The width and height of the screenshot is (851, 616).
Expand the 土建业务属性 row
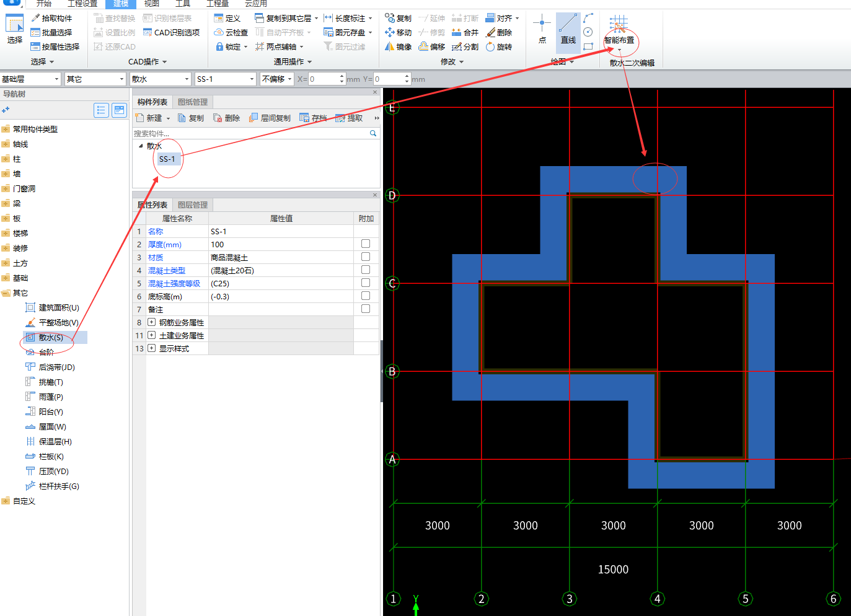tap(152, 335)
